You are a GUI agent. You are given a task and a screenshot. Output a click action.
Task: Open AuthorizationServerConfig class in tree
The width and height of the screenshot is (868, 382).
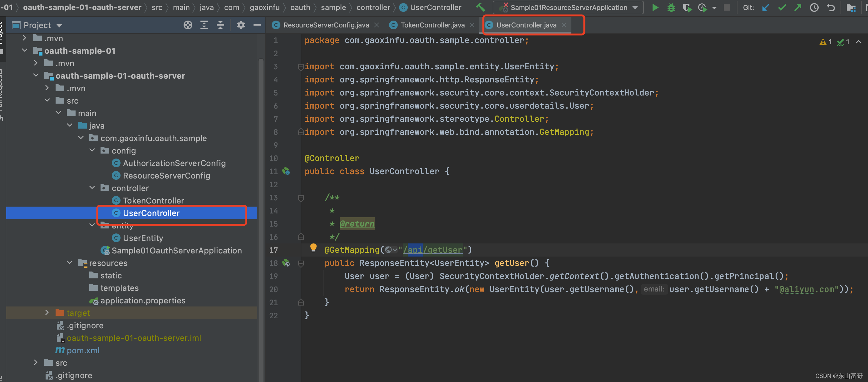[x=174, y=163]
